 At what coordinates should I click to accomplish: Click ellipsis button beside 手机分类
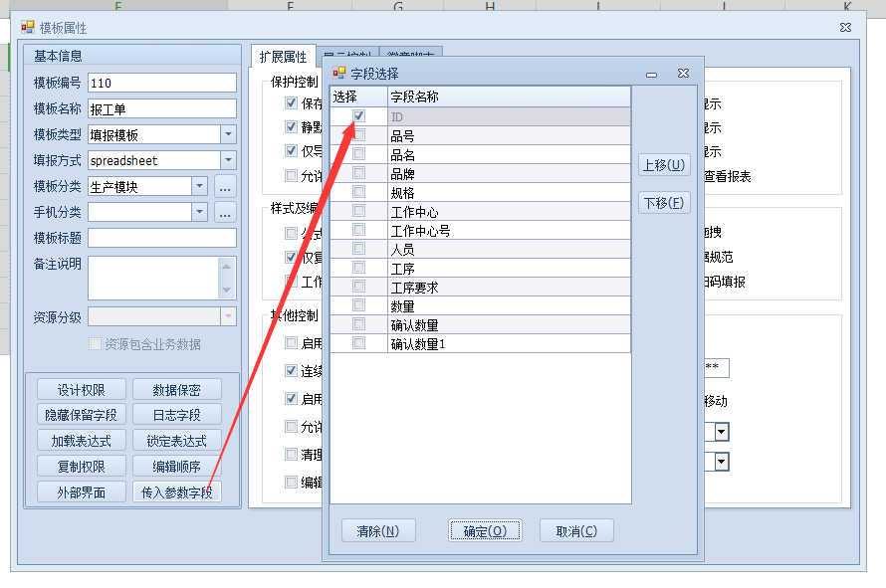tap(225, 212)
